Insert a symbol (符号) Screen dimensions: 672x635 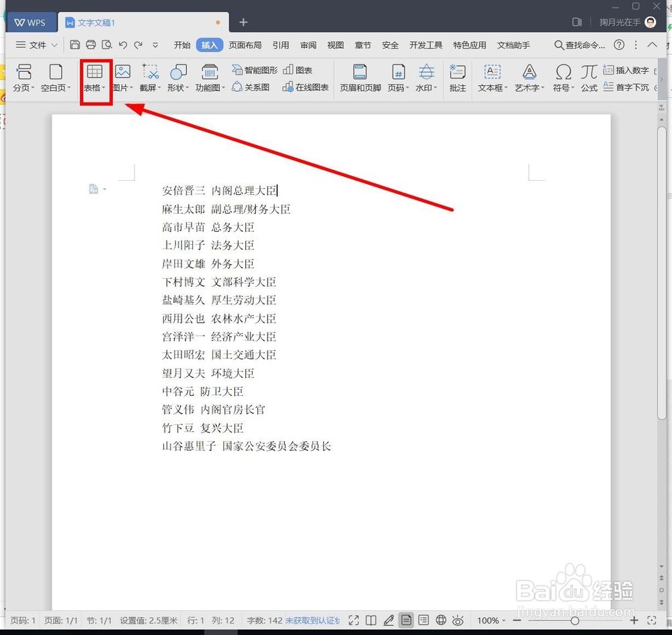(563, 77)
